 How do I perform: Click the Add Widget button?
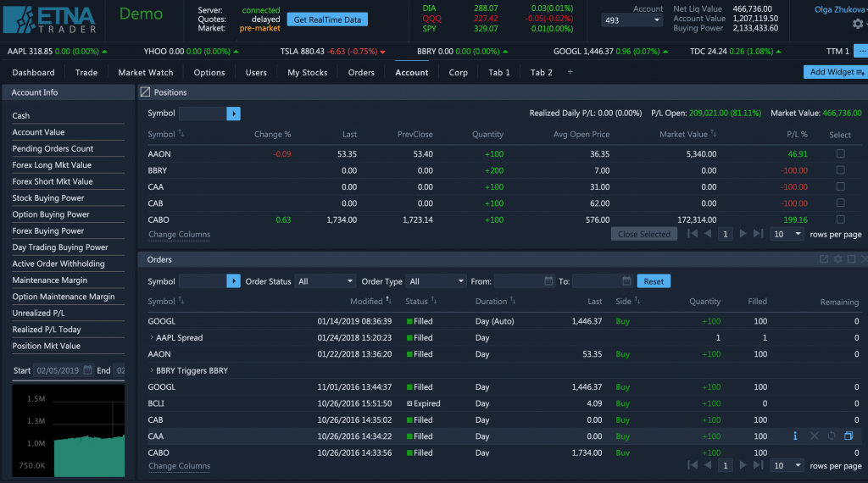tap(835, 72)
